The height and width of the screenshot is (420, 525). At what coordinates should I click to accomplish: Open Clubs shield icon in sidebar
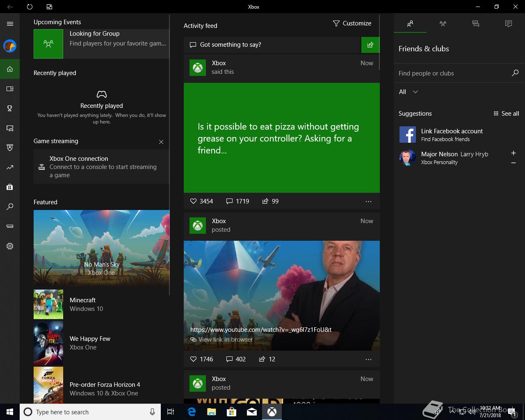pyautogui.click(x=10, y=148)
